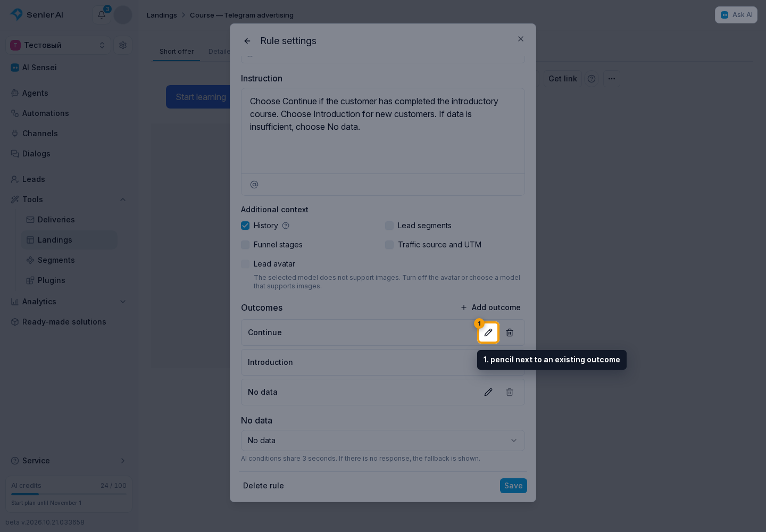Click the trash icon in No data row
The width and height of the screenshot is (766, 532).
[x=510, y=392]
